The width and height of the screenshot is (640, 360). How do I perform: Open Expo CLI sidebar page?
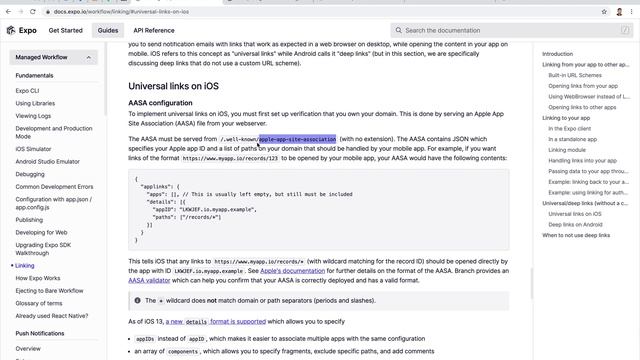coord(27,91)
